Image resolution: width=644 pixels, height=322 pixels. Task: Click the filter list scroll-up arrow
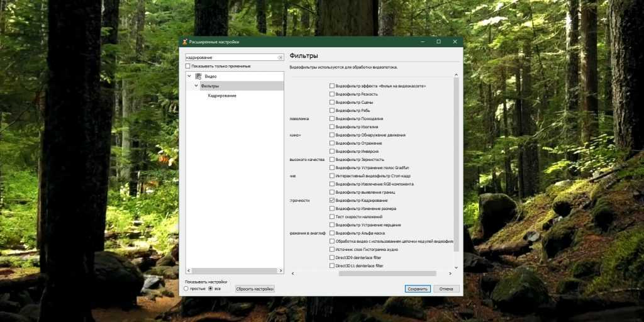(x=457, y=75)
